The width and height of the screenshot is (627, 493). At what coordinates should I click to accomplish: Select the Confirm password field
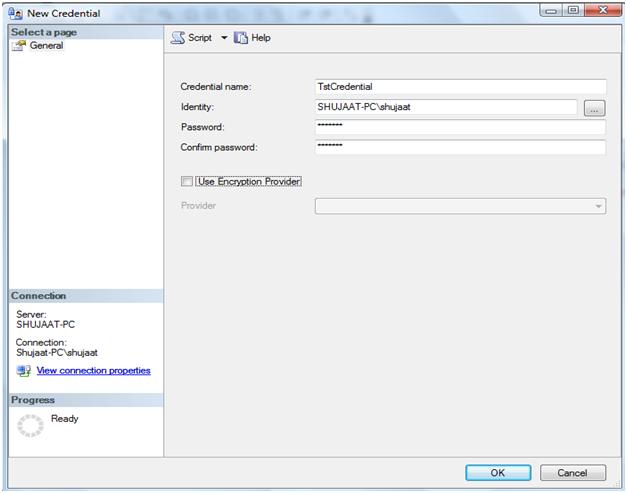pos(460,147)
